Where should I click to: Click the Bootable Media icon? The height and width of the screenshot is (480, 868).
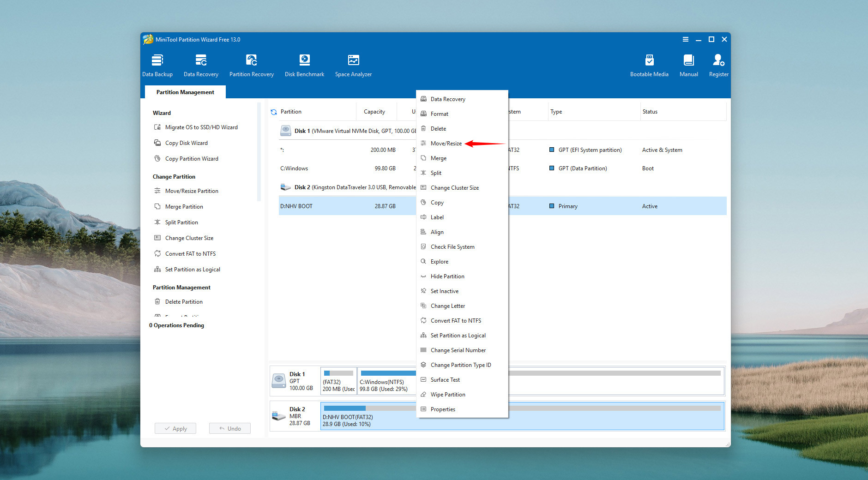tap(649, 60)
